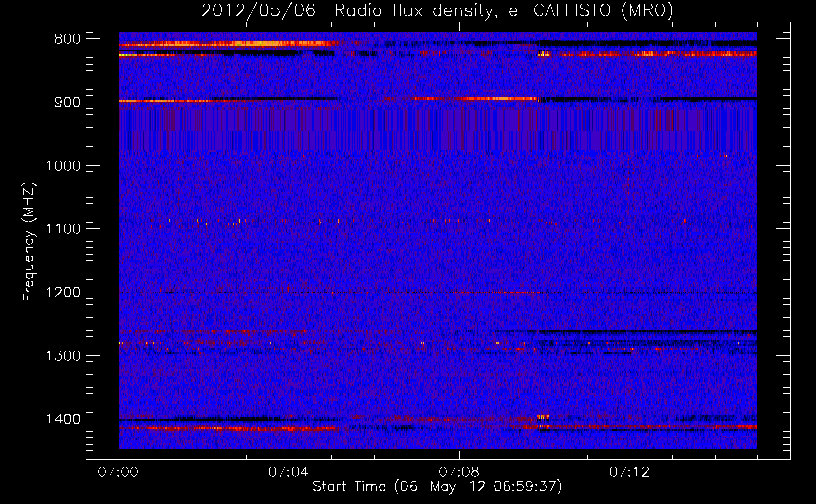Click the 1200 frequency tick label
This screenshot has width=816, height=504.
63,293
